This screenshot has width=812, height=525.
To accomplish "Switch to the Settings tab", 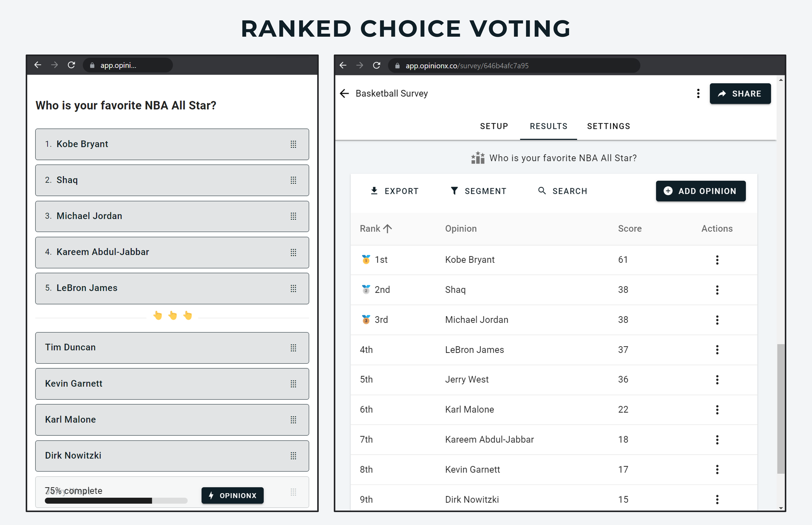I will 608,126.
